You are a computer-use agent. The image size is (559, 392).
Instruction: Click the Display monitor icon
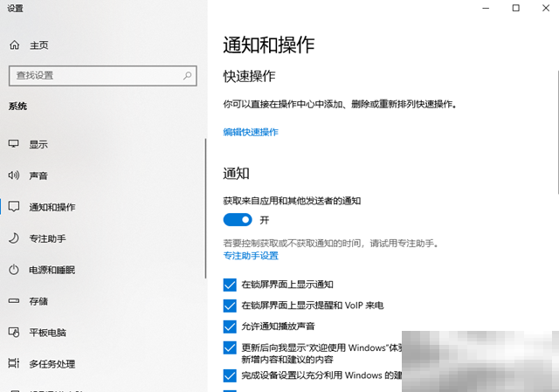(x=14, y=144)
